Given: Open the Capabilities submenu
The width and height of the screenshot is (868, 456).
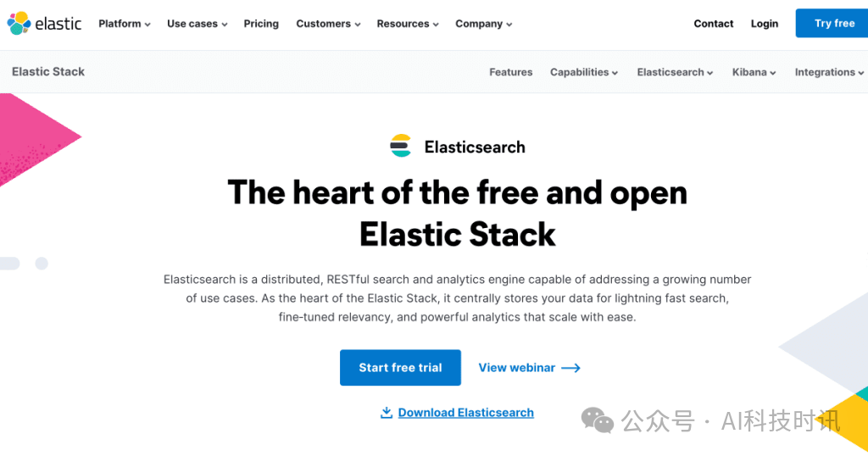Looking at the screenshot, I should click(584, 72).
